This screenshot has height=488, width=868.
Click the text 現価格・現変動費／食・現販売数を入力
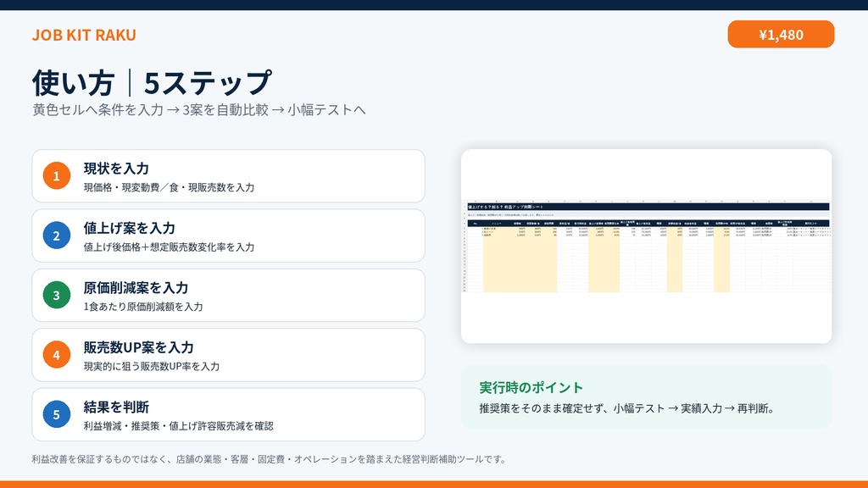(169, 187)
